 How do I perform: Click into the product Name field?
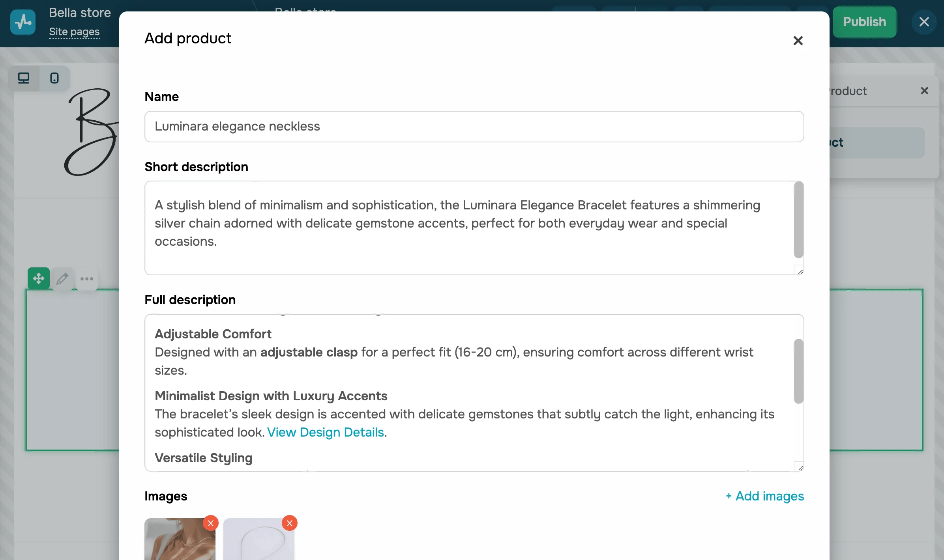coord(474,127)
